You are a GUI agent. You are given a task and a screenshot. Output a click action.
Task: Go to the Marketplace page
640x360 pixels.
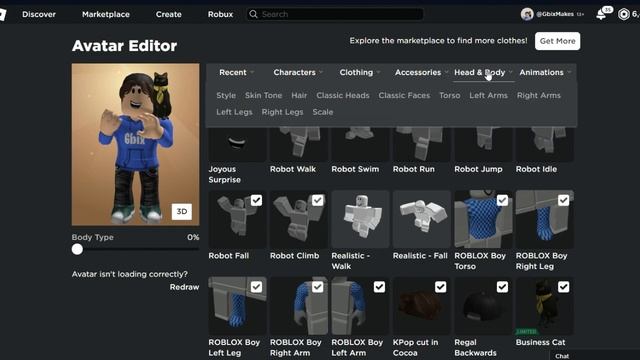106,14
